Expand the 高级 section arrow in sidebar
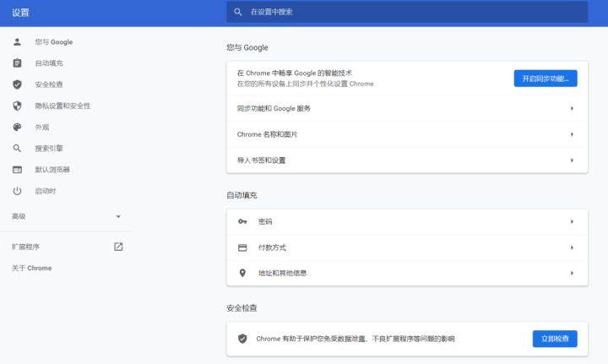This screenshot has width=608, height=364. [x=119, y=216]
